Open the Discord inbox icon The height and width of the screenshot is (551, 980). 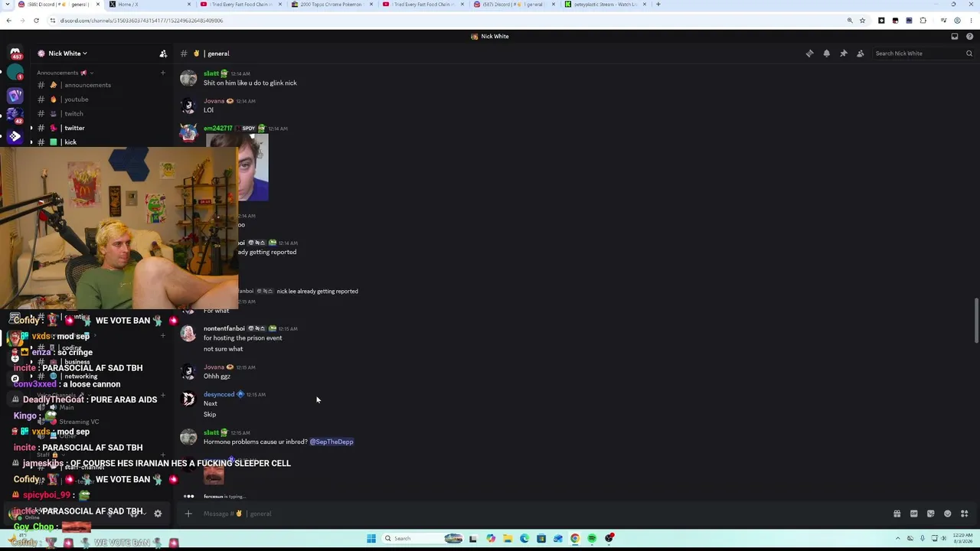point(954,36)
